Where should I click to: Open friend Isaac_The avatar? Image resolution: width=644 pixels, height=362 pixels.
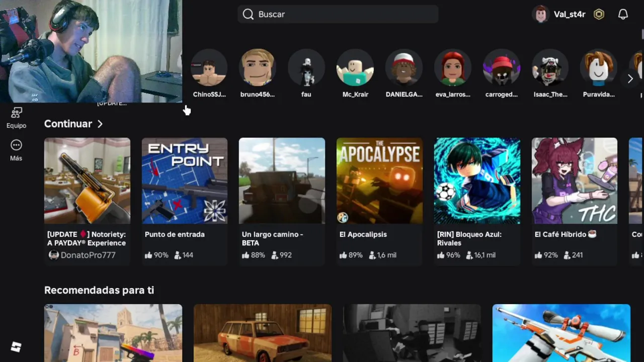coord(550,67)
